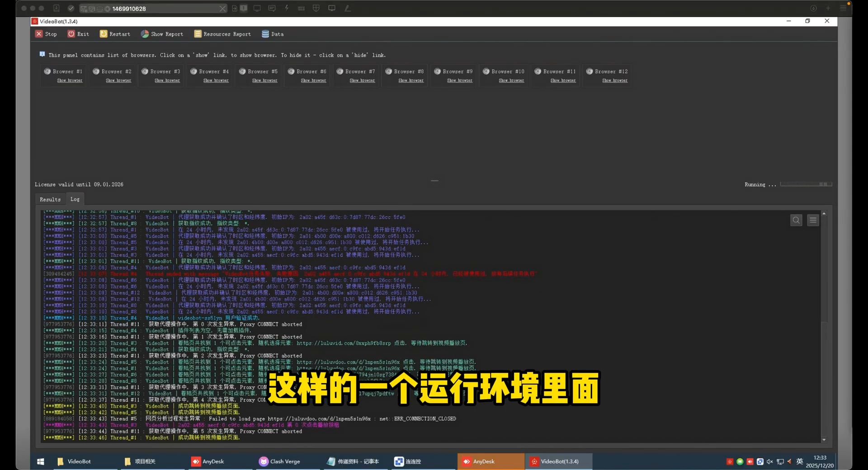Viewport: 868px width, 470px height.
Task: Click VideoBot tray icon in taskbar
Action: pyautogui.click(x=730, y=461)
